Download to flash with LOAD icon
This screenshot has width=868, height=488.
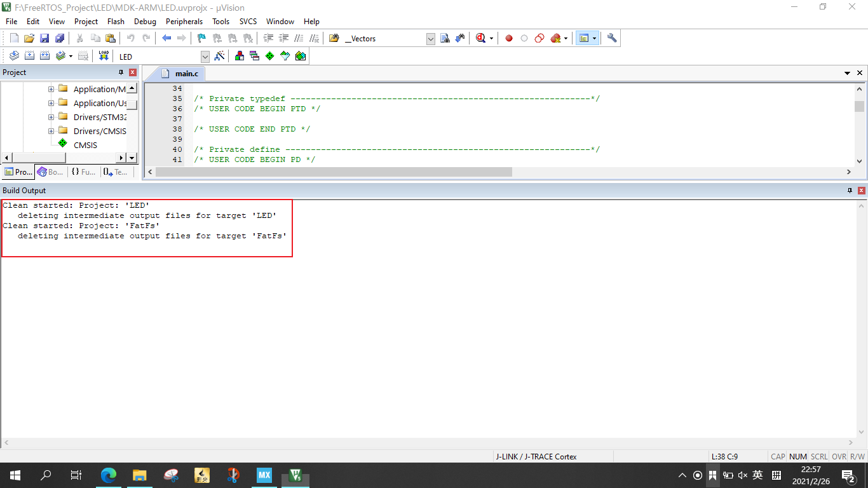click(104, 56)
